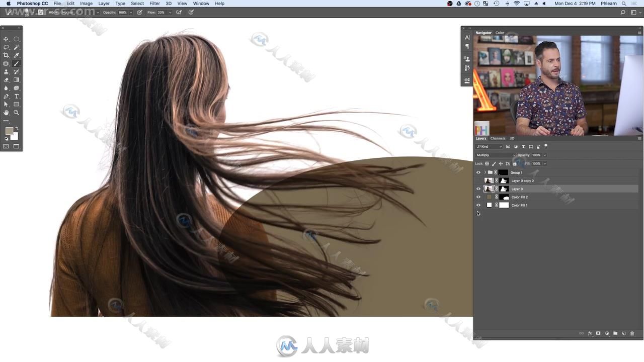
Task: Expand the Group 1 folder
Action: [485, 172]
